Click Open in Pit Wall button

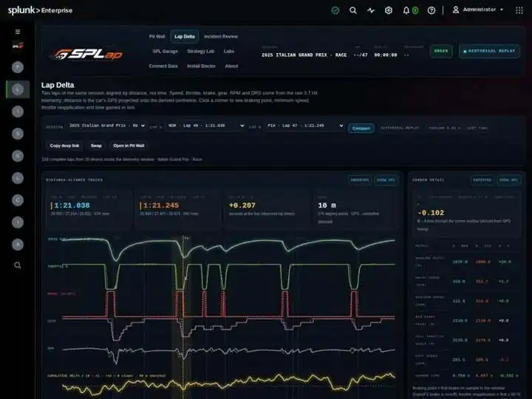129,146
